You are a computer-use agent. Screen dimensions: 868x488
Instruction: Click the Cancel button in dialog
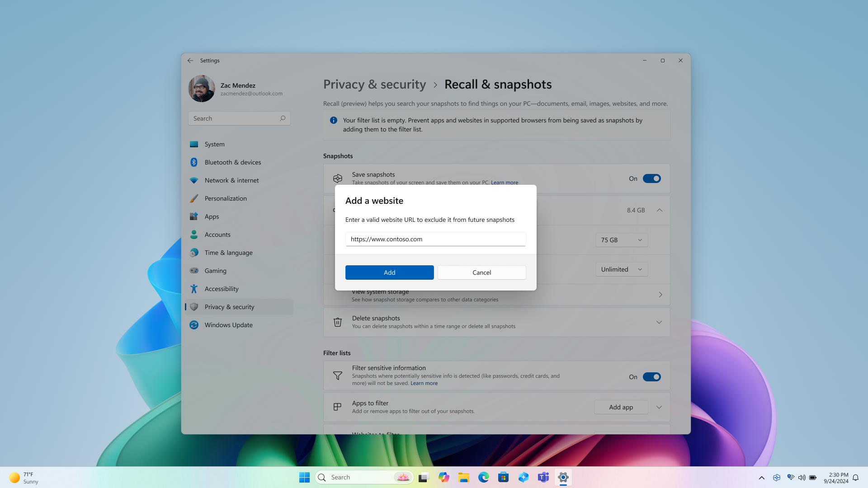(x=481, y=272)
